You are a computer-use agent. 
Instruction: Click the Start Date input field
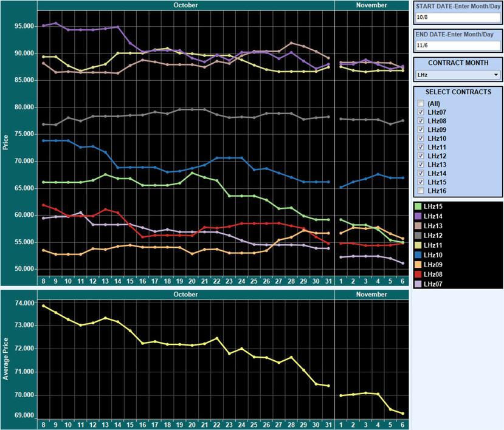pos(458,18)
